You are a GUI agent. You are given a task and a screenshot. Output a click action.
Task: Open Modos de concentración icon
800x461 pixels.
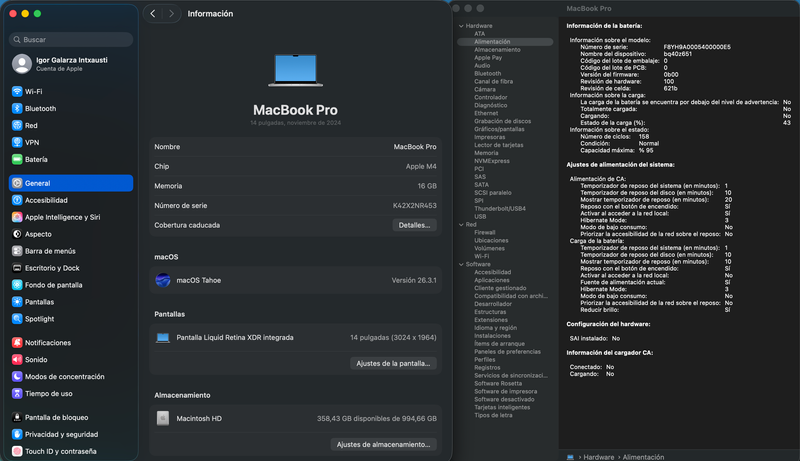point(17,376)
